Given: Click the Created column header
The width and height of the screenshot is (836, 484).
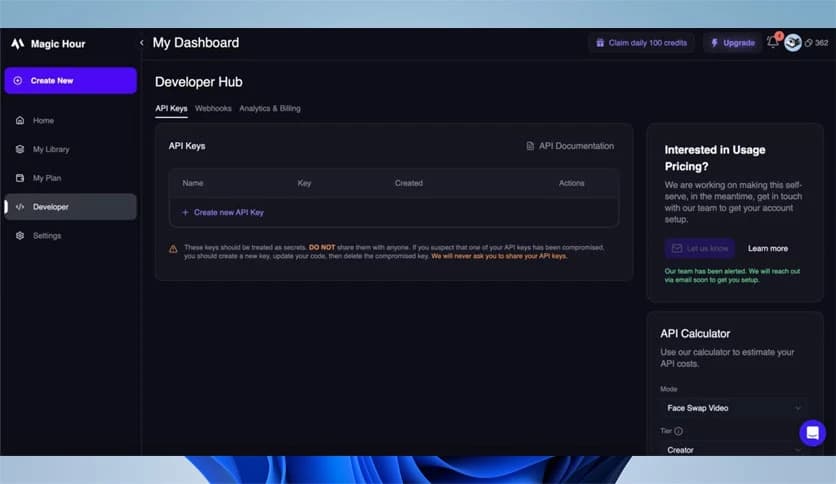Looking at the screenshot, I should click(x=409, y=183).
